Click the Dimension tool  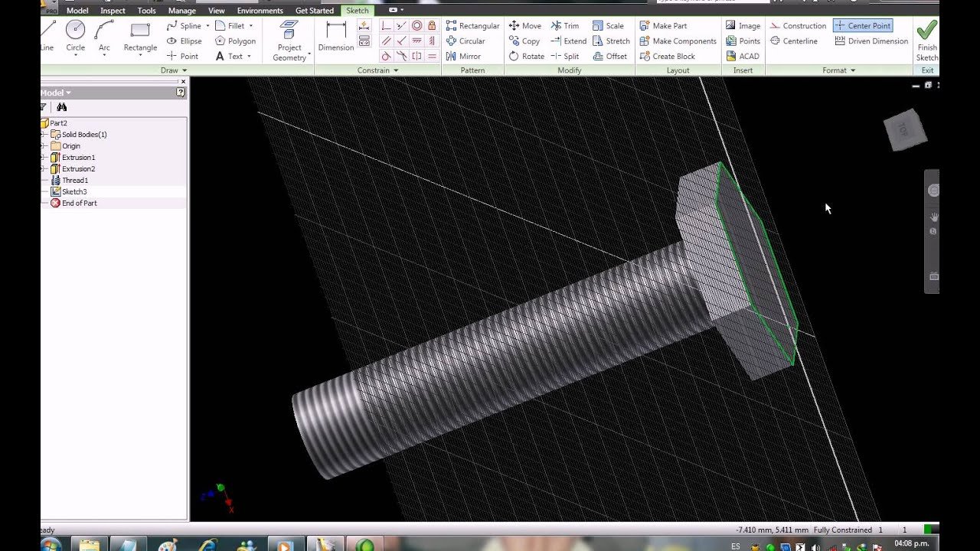click(336, 37)
